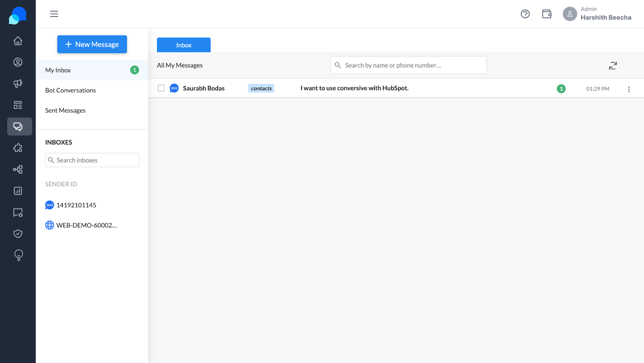
Task: Click the New Message button
Action: (92, 44)
